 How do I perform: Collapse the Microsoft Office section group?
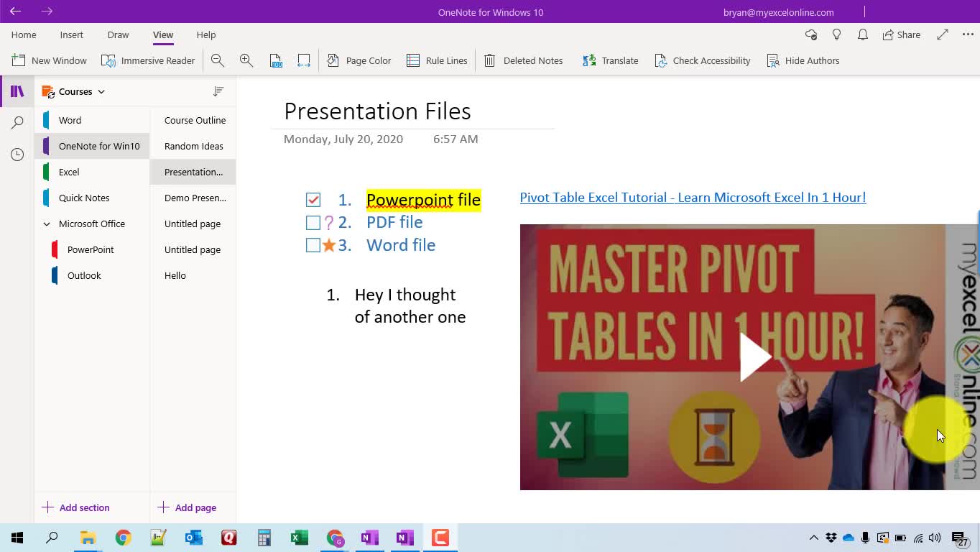point(47,224)
